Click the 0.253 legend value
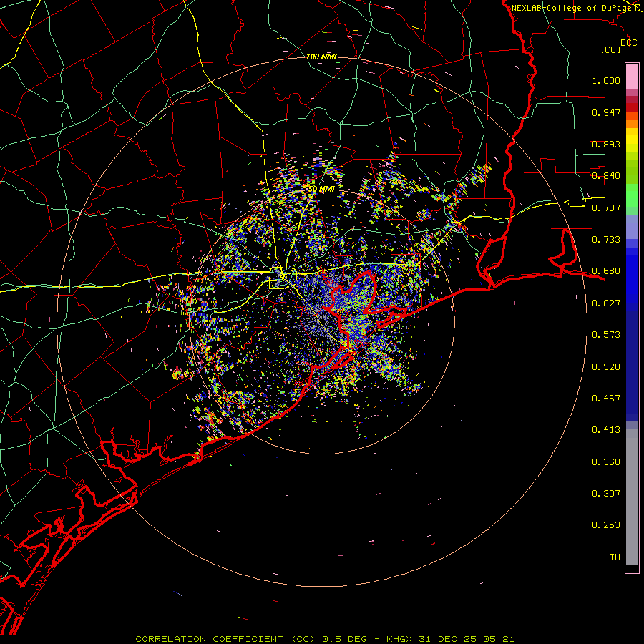The height and width of the screenshot is (644, 644). 606,525
